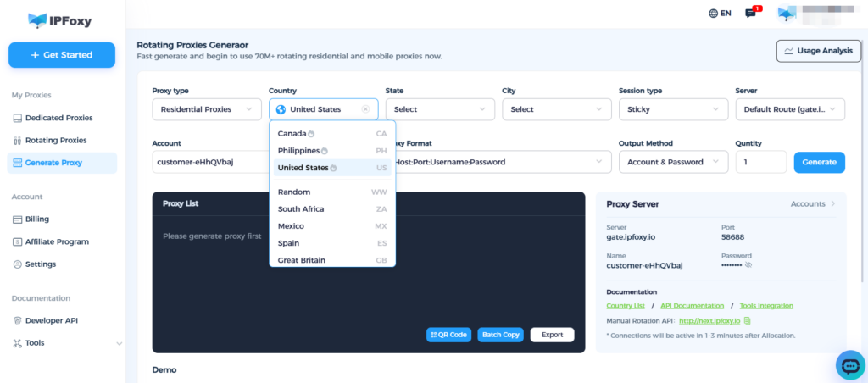Viewport: 868px width, 383px height.
Task: Expand the Session type dropdown
Action: point(672,109)
